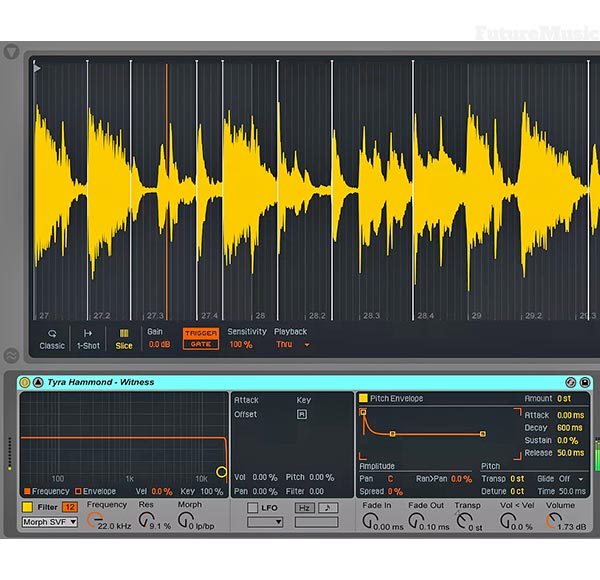Click the pitch envelope Sustain 0.0 % value
This screenshot has width=600, height=580.
[x=567, y=440]
